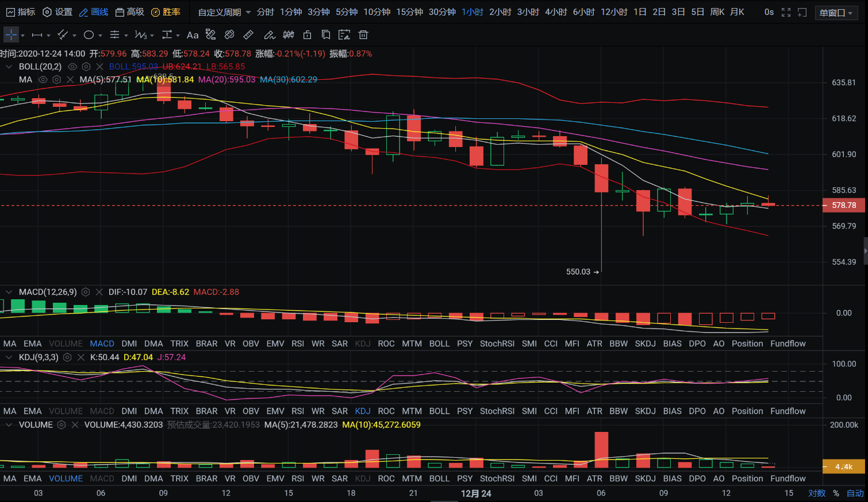Open the 指标 indicators menu
This screenshot has width=868, height=502.
coord(21,12)
